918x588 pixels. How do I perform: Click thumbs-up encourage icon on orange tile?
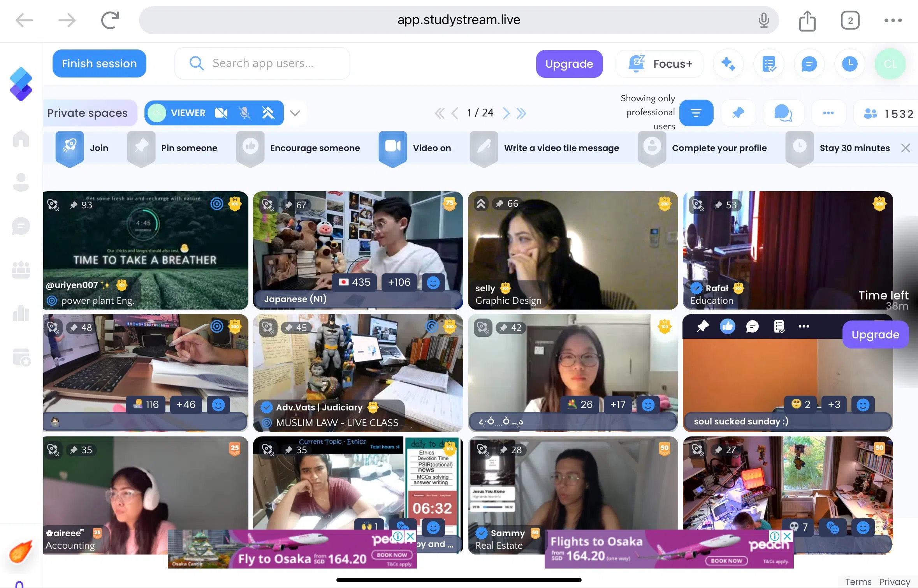pos(727,326)
